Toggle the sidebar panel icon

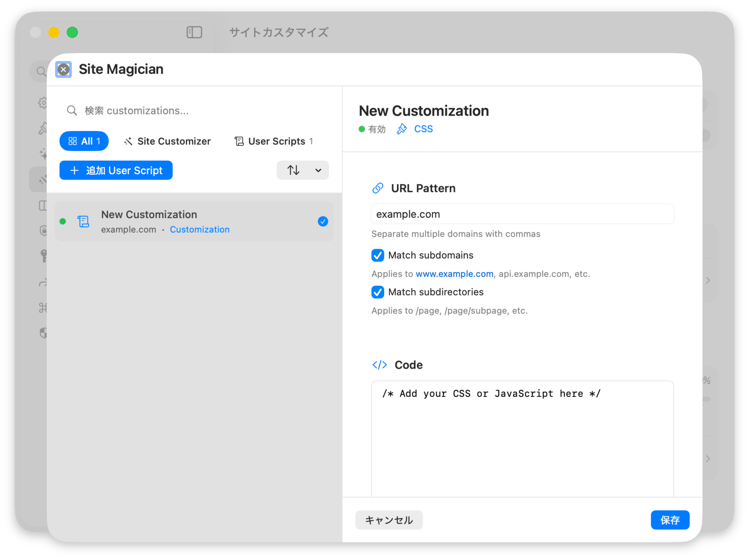coord(194,32)
